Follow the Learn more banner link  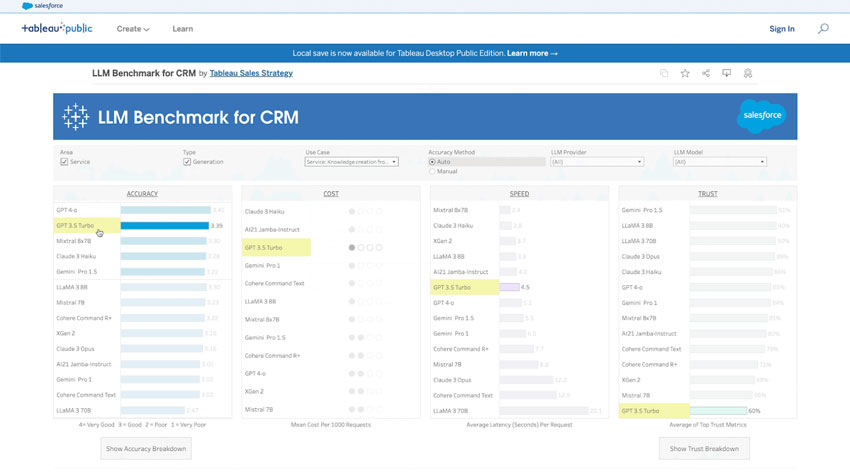point(532,53)
